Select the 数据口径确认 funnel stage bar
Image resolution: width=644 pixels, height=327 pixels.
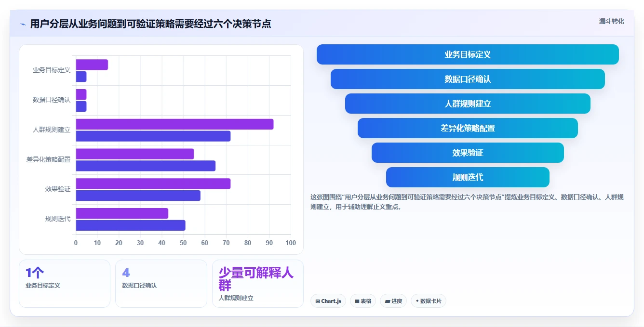point(468,79)
